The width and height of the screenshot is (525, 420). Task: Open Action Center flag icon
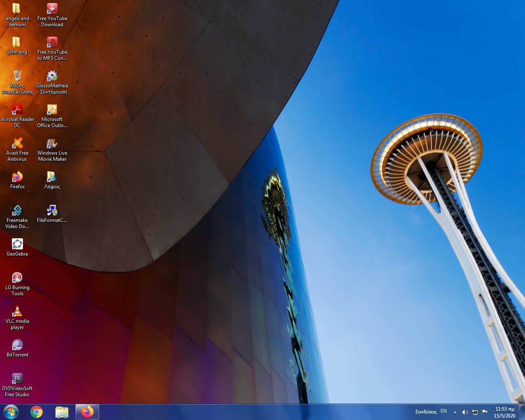coord(485,412)
